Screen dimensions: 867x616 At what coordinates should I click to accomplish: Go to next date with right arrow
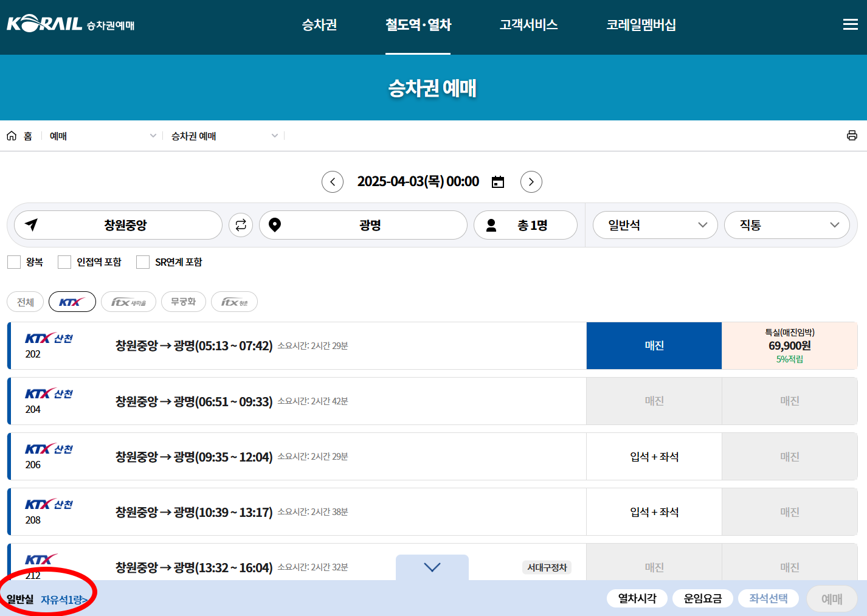tap(531, 182)
